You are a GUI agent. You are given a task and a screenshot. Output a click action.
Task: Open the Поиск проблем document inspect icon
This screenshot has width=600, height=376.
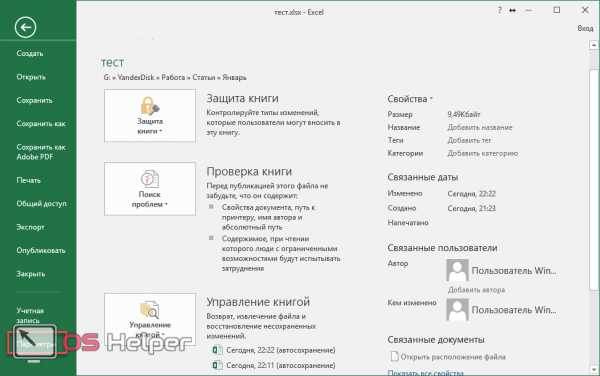tap(150, 179)
